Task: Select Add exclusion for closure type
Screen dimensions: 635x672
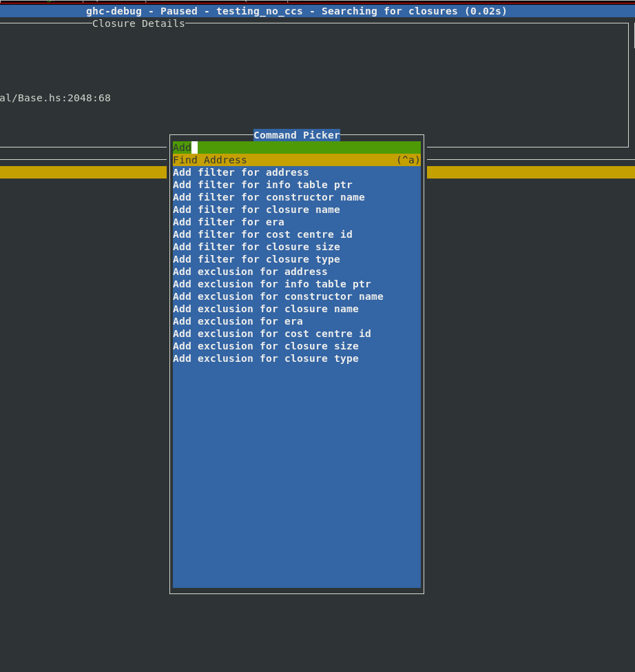Action: 266,358
